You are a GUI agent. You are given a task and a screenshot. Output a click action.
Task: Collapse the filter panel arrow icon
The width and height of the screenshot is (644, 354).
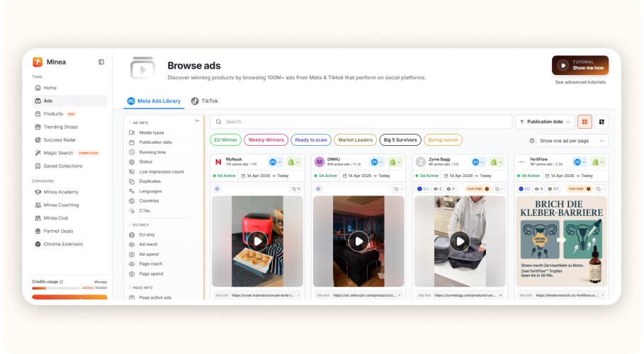click(x=198, y=121)
